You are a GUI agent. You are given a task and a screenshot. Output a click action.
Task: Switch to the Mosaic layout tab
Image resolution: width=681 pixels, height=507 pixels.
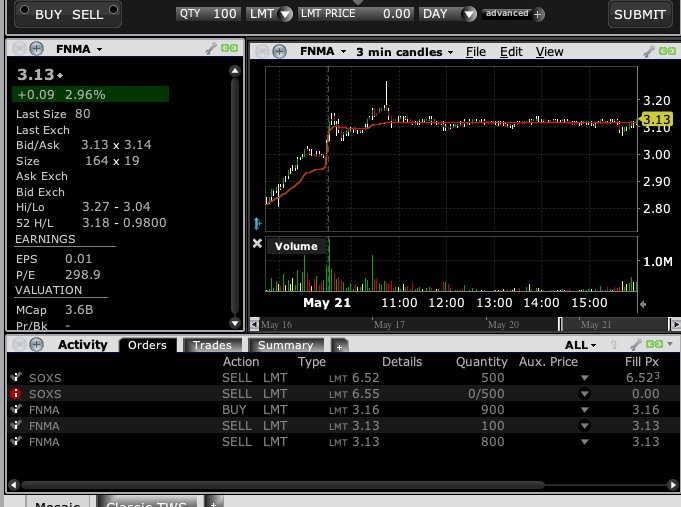[x=58, y=502]
